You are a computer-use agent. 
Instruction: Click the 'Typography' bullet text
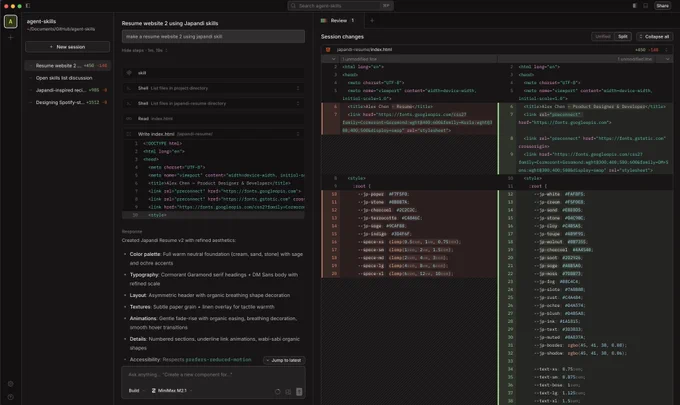[x=213, y=279]
